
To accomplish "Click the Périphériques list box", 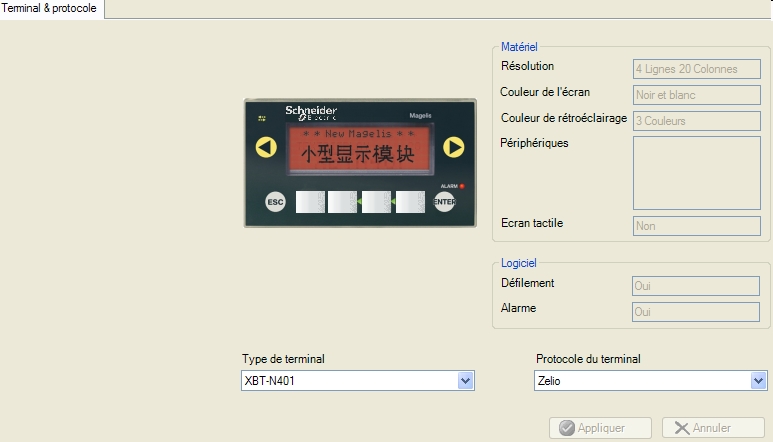I will pos(697,173).
